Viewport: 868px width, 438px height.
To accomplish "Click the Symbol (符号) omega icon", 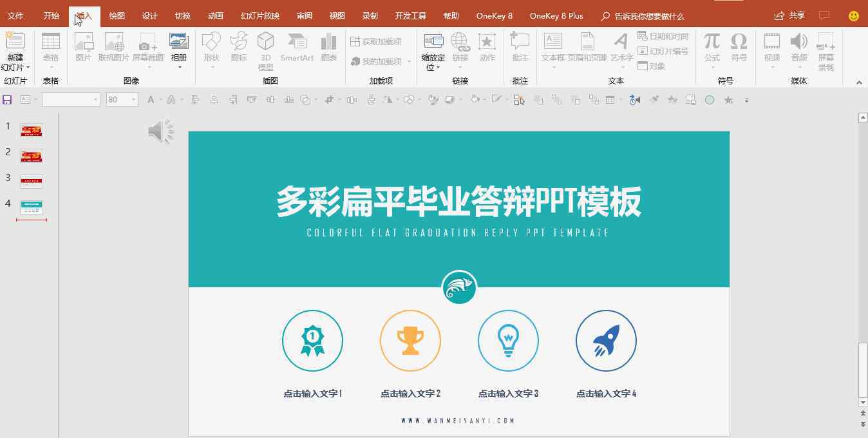I will click(x=739, y=43).
